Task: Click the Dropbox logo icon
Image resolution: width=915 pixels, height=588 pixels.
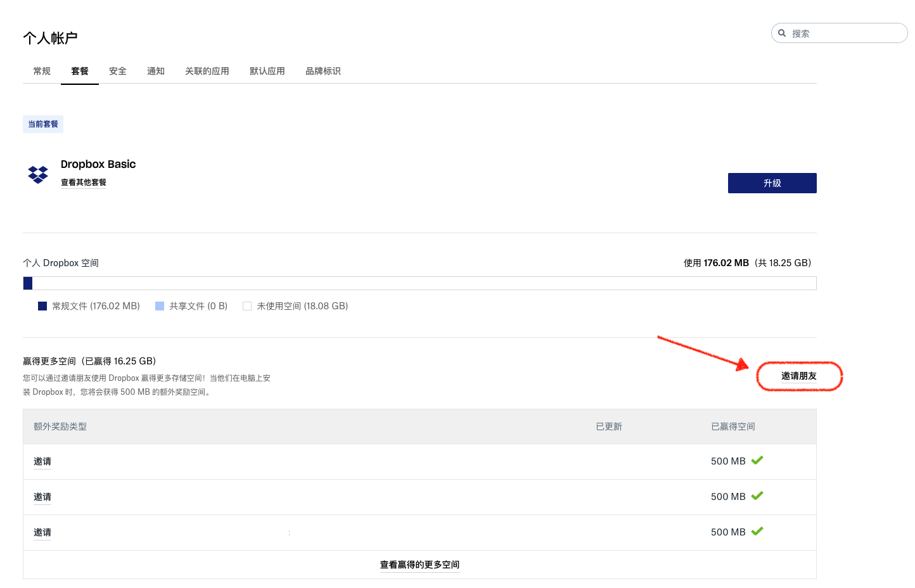Action: [38, 174]
